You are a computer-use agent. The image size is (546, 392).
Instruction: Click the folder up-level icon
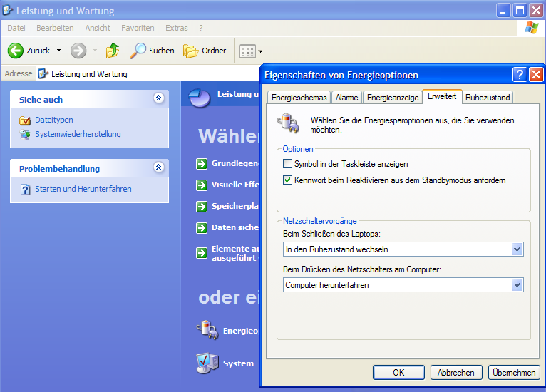pyautogui.click(x=113, y=51)
